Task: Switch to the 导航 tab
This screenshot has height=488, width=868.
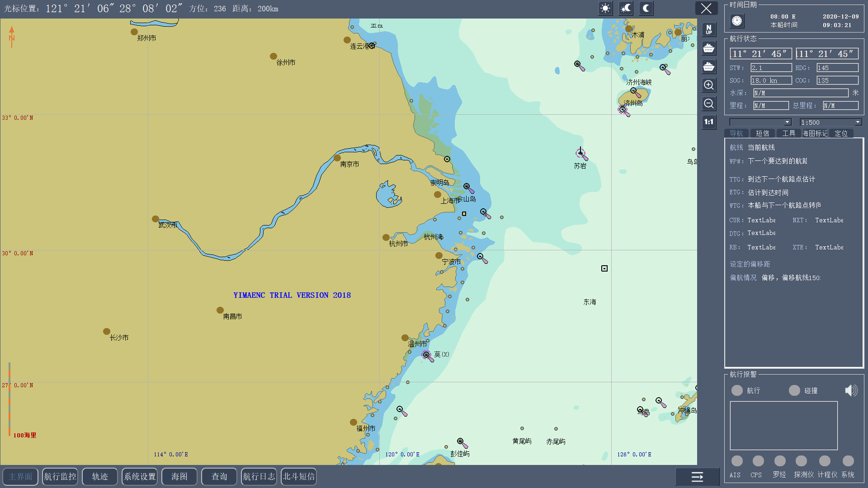Action: tap(736, 133)
